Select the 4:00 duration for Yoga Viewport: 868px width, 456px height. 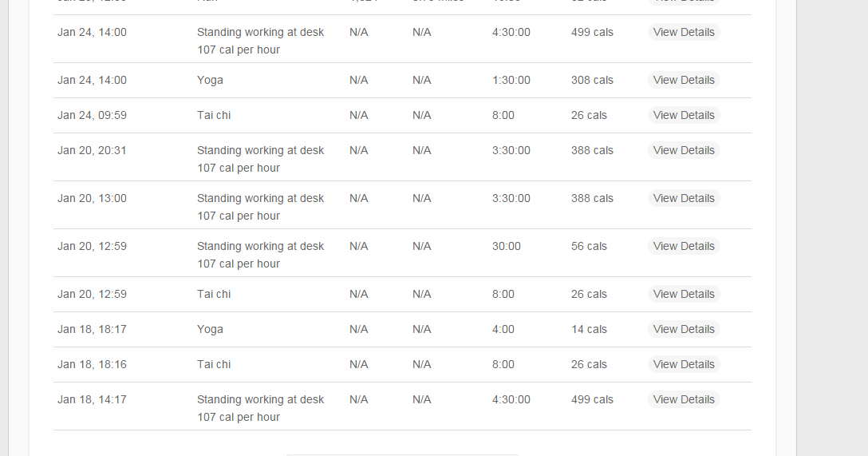[x=503, y=329]
